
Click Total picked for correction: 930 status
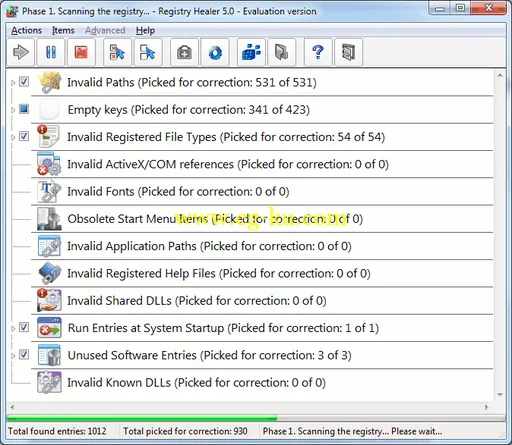(x=185, y=431)
